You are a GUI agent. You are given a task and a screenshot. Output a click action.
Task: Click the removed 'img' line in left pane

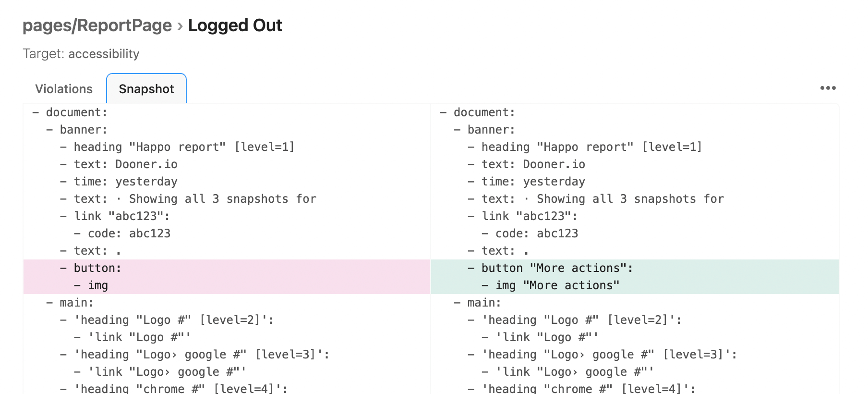pos(227,285)
